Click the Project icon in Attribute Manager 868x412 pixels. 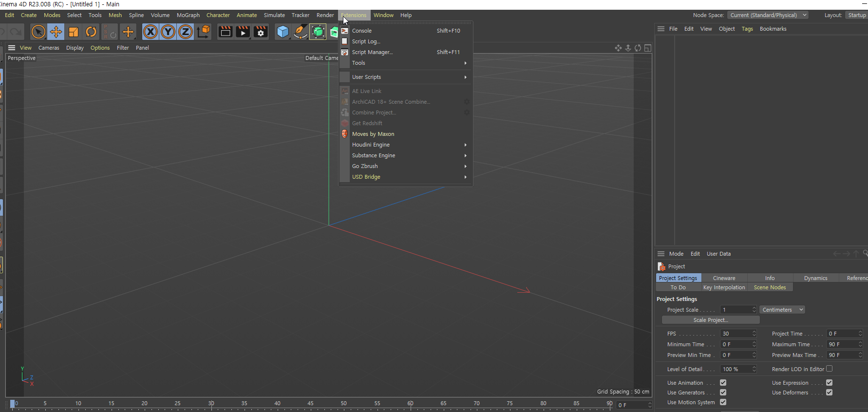coord(661,266)
